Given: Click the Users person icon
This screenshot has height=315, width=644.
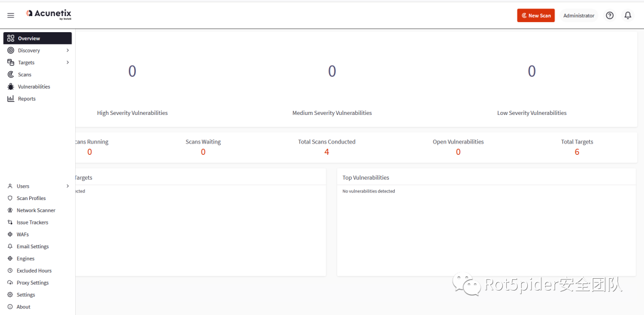Looking at the screenshot, I should click(10, 186).
